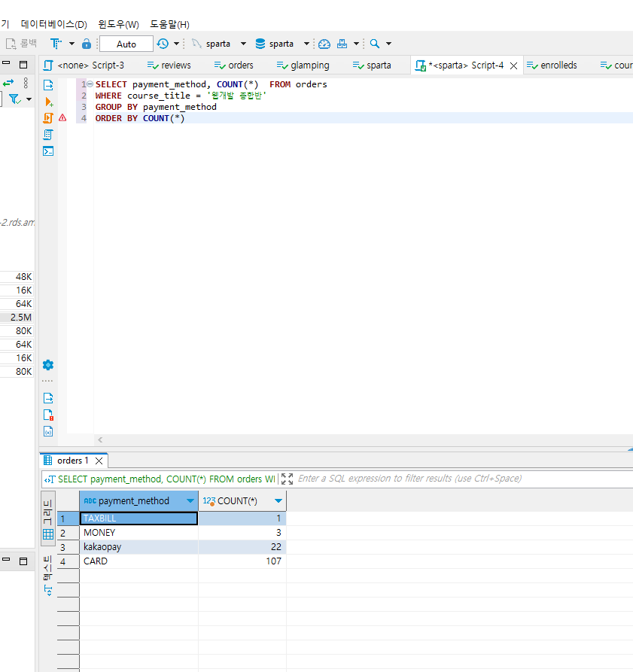
Task: Click the show output page icon above the error-log icon
Action: click(48, 398)
